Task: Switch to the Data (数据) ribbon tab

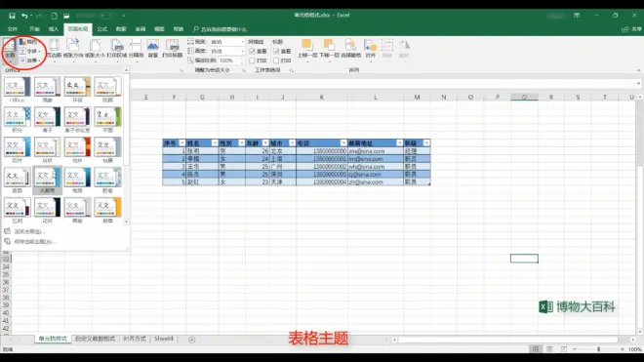Action: pos(121,29)
